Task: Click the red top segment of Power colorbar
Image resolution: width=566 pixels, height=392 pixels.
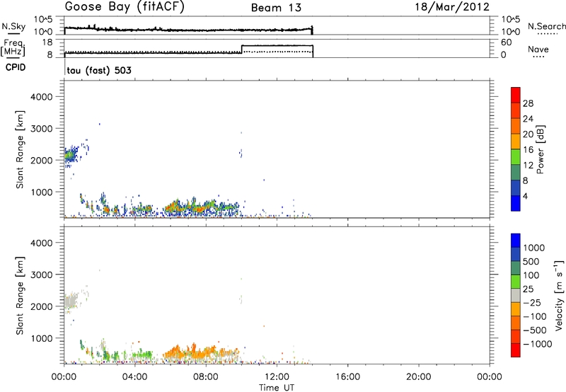Action: [516, 95]
